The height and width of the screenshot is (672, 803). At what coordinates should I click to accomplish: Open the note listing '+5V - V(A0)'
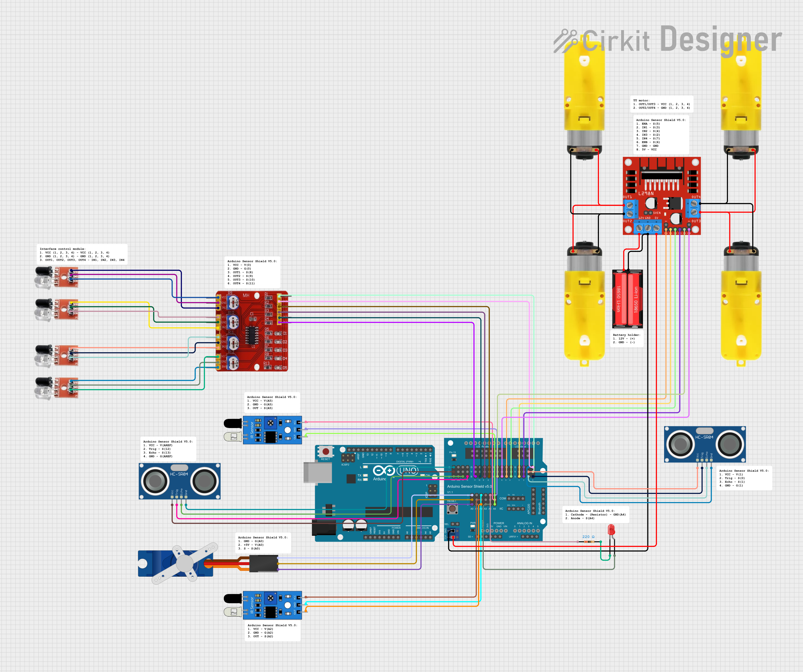click(x=263, y=543)
